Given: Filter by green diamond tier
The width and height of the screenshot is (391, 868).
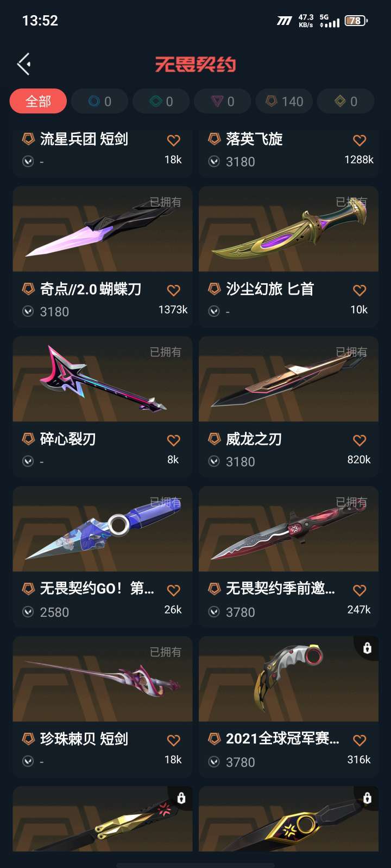Looking at the screenshot, I should 161,101.
